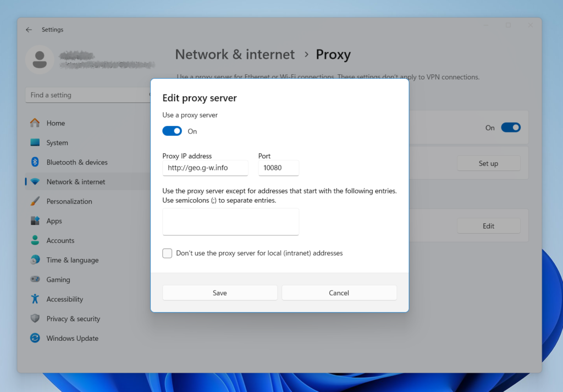This screenshot has width=563, height=392.
Task: Click the Home house icon
Action: (35, 123)
